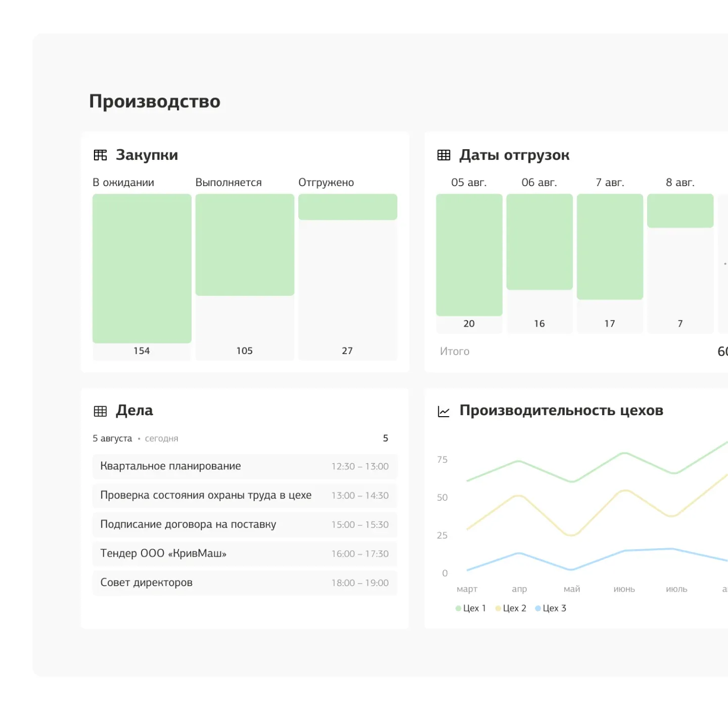
Task: Select the 06 авг. shipment bar
Action: 539,242
